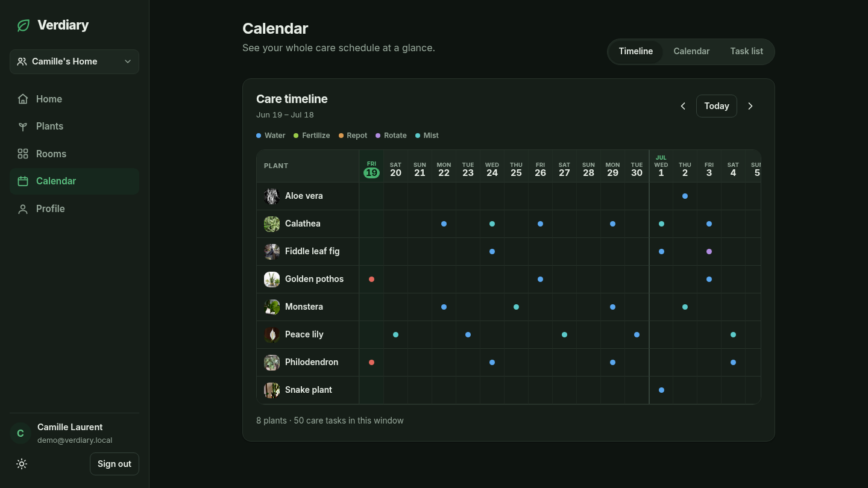Go to Home in the sidebar
The width and height of the screenshot is (868, 488).
pyautogui.click(x=74, y=99)
